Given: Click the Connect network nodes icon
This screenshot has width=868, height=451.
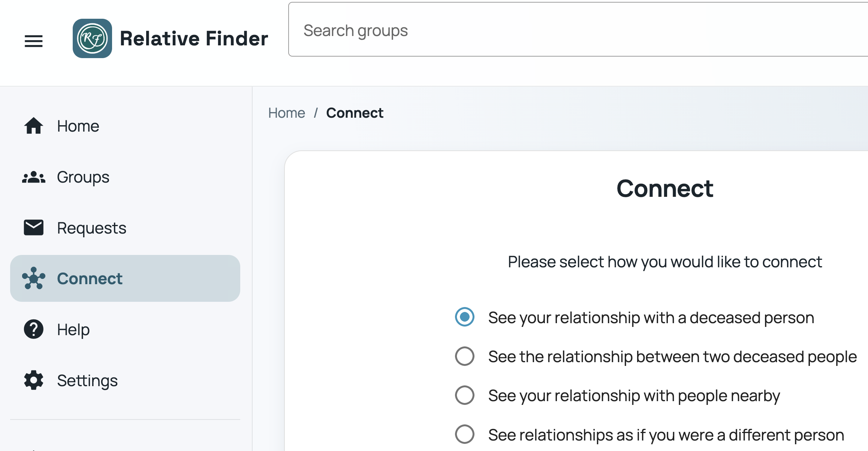Looking at the screenshot, I should 34,278.
